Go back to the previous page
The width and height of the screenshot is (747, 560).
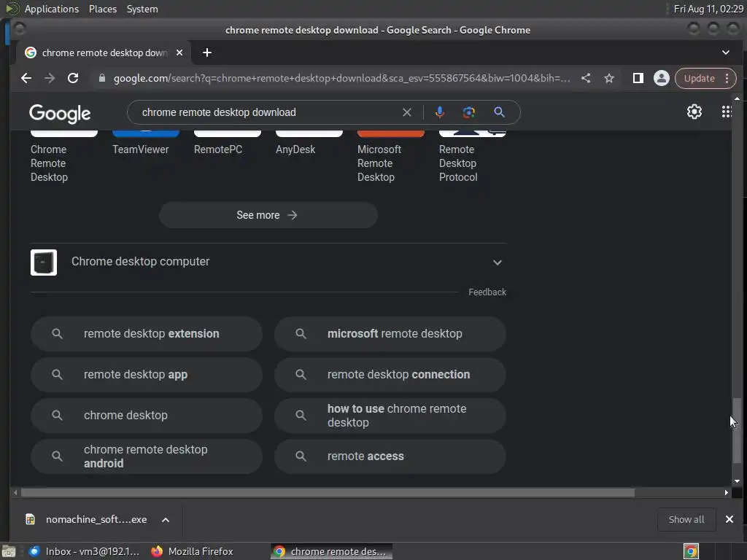click(x=26, y=78)
